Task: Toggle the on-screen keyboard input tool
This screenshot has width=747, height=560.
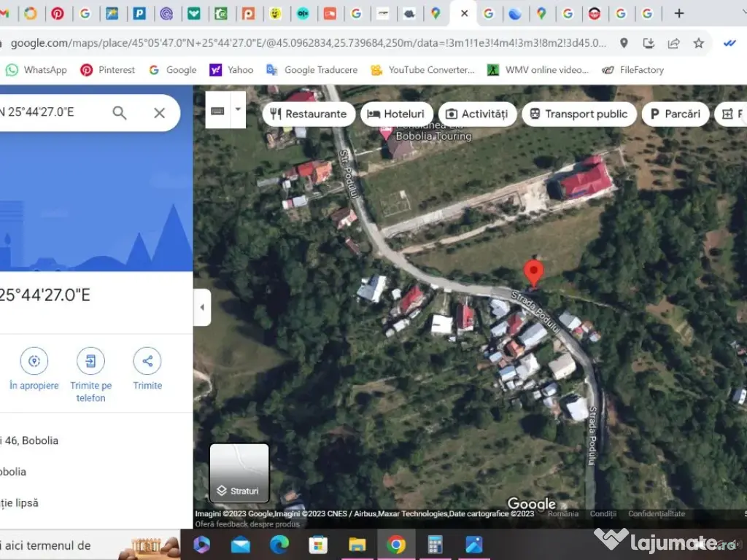Action: click(x=217, y=111)
